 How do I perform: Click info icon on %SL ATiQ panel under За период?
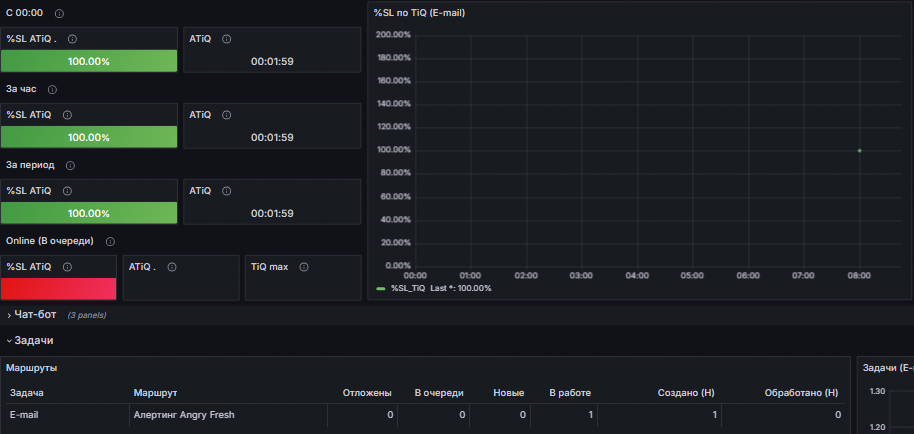(x=67, y=190)
